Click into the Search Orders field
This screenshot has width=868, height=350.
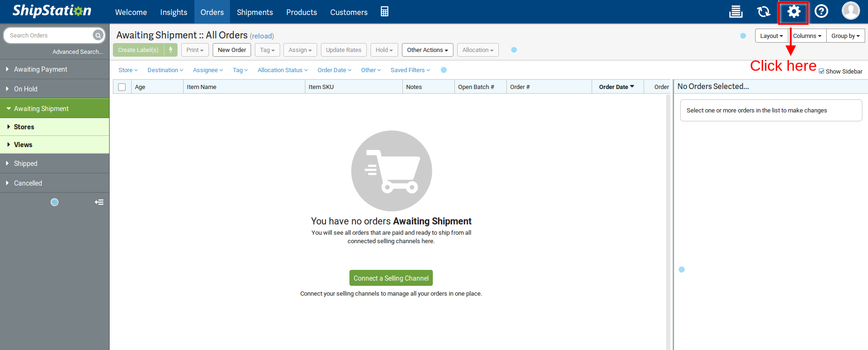49,36
